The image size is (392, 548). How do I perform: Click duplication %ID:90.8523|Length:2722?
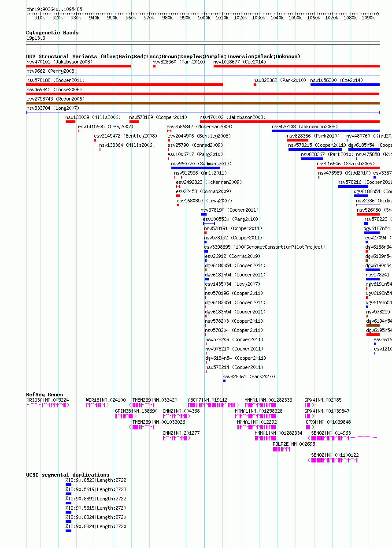pyautogui.click(x=96, y=480)
